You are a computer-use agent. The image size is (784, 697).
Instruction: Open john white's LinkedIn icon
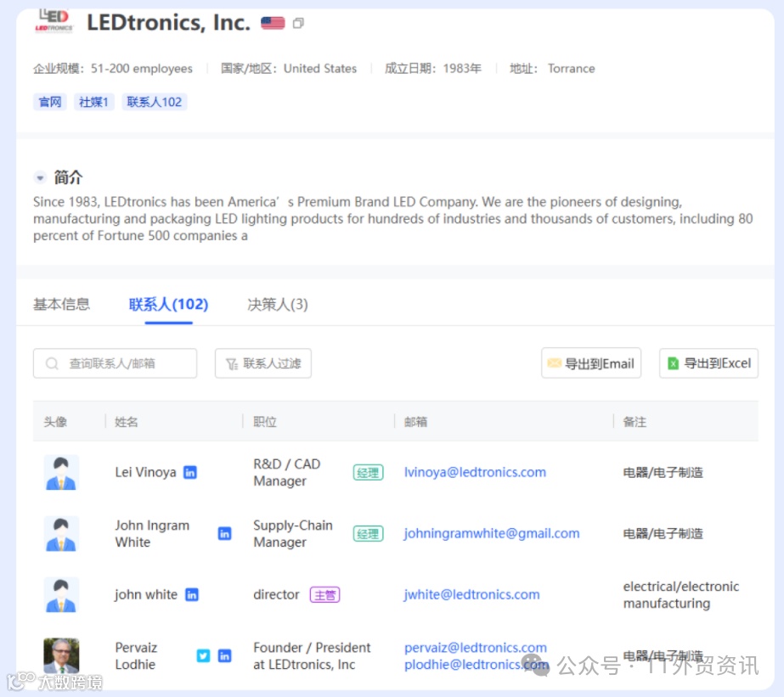click(191, 594)
